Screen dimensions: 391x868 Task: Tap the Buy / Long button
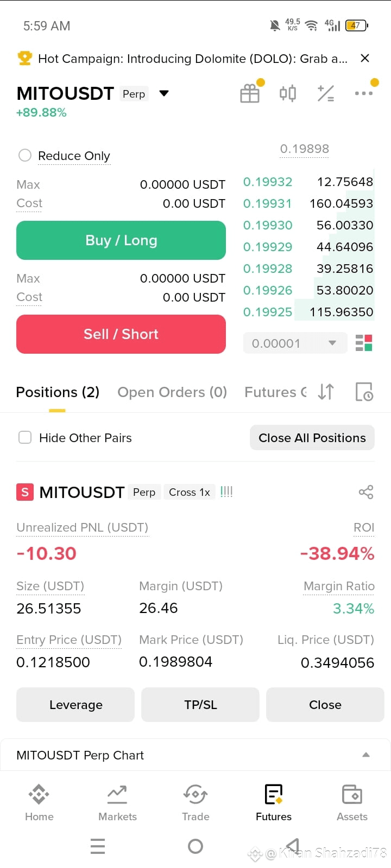[x=121, y=240]
